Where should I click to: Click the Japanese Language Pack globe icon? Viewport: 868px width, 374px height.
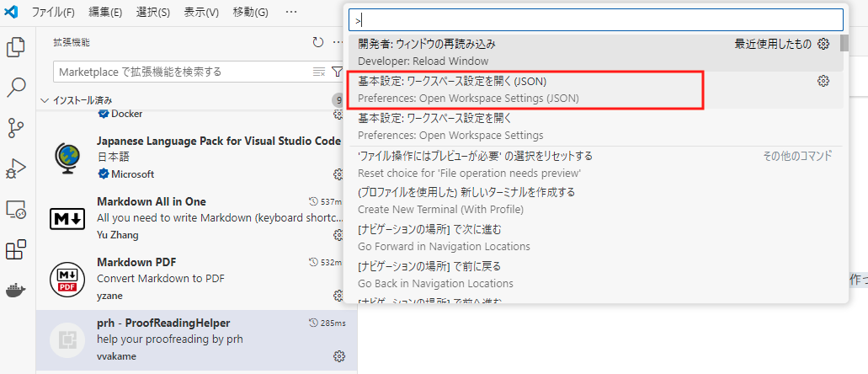(x=67, y=158)
